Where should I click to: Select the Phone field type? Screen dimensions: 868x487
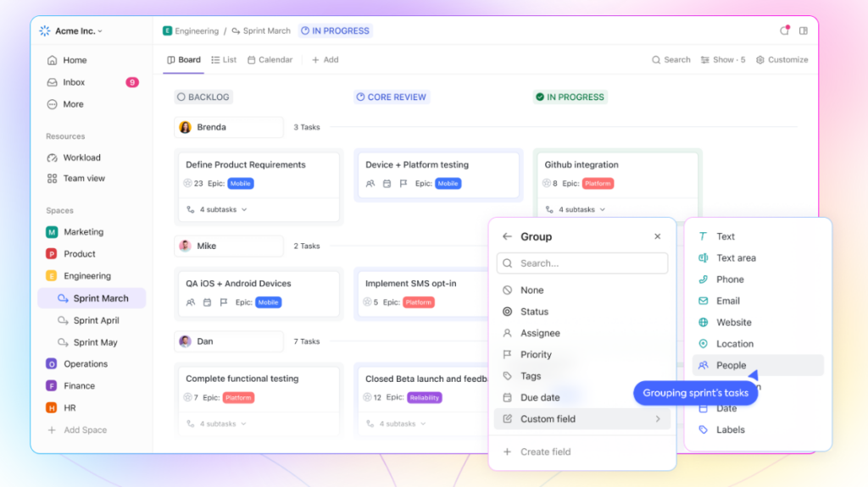click(x=729, y=279)
